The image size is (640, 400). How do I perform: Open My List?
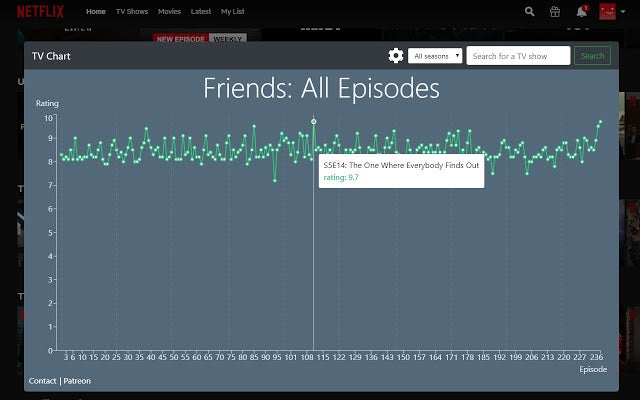233,11
